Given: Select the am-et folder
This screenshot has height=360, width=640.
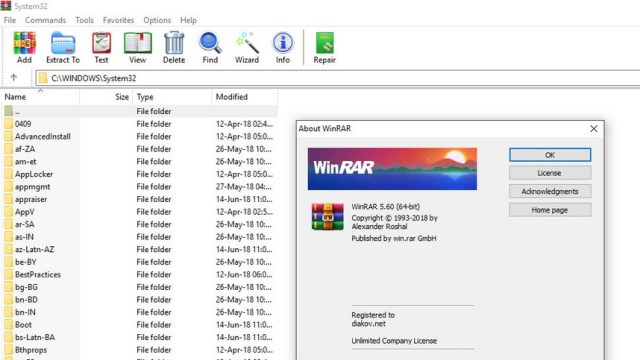Looking at the screenshot, I should click(25, 162).
